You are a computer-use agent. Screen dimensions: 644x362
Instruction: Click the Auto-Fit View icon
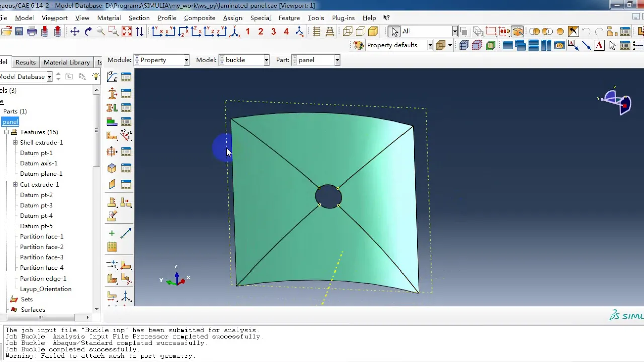[x=127, y=31]
